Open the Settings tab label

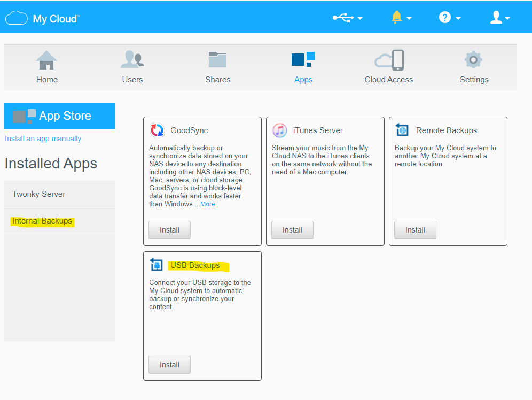click(x=474, y=80)
